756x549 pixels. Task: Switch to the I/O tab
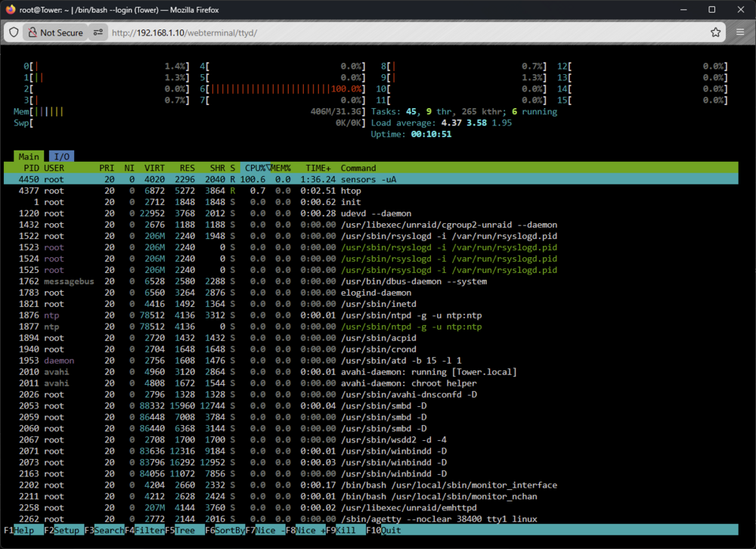pyautogui.click(x=62, y=157)
